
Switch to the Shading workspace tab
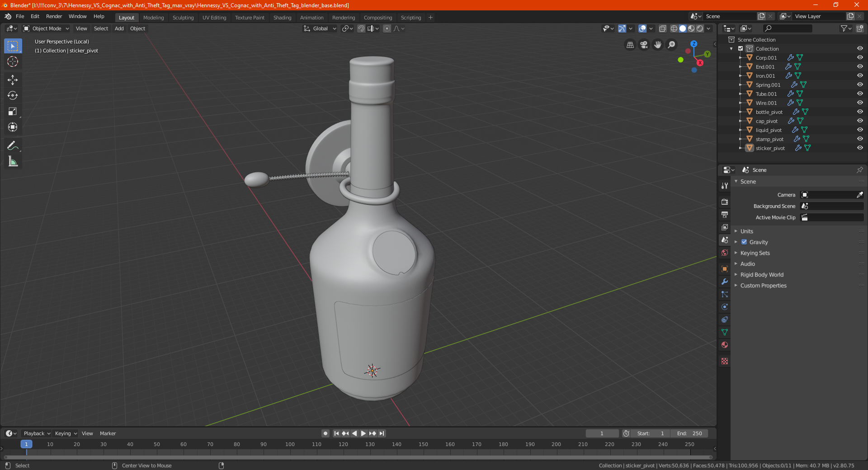coord(282,18)
